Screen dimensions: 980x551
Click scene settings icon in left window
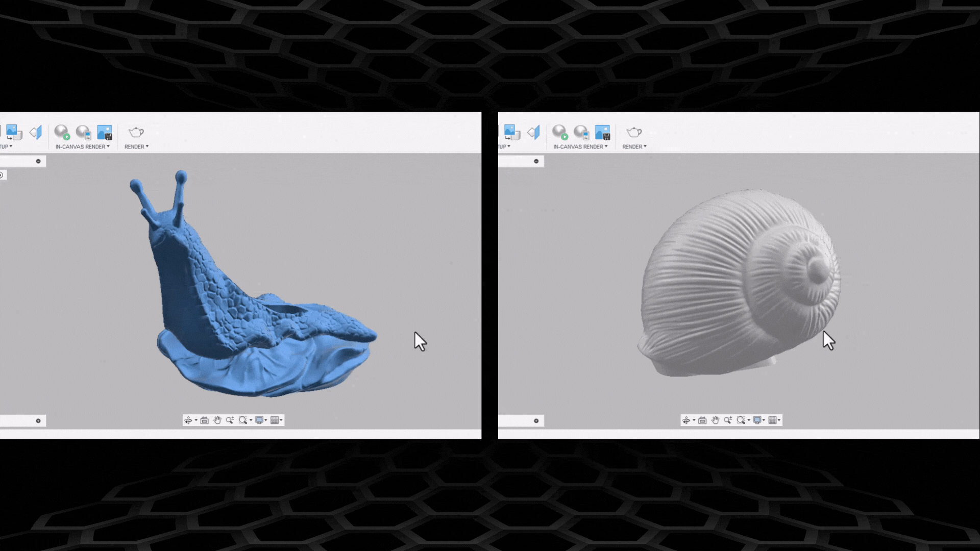[14, 133]
